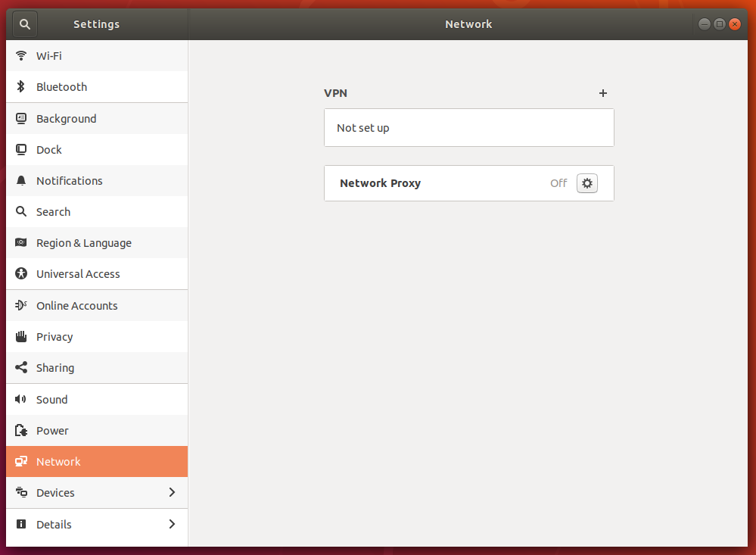Click the Background monitor icon
The width and height of the screenshot is (756, 555).
pyautogui.click(x=21, y=118)
